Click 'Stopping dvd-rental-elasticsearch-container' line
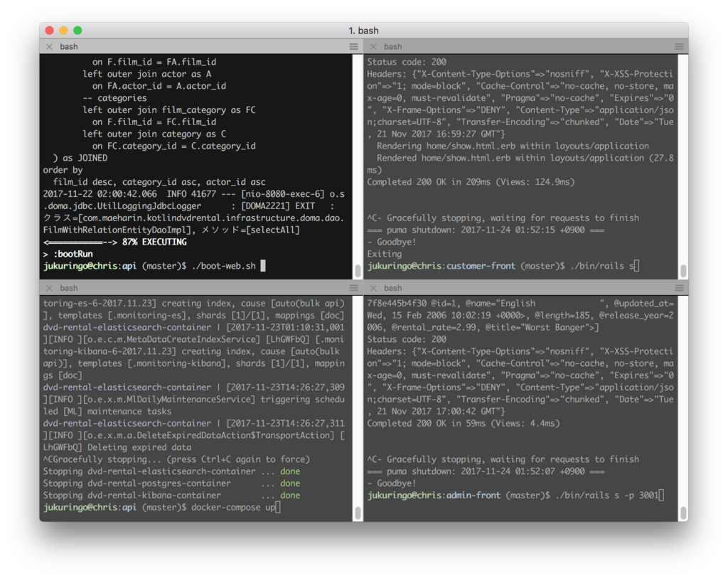 pyautogui.click(x=171, y=471)
